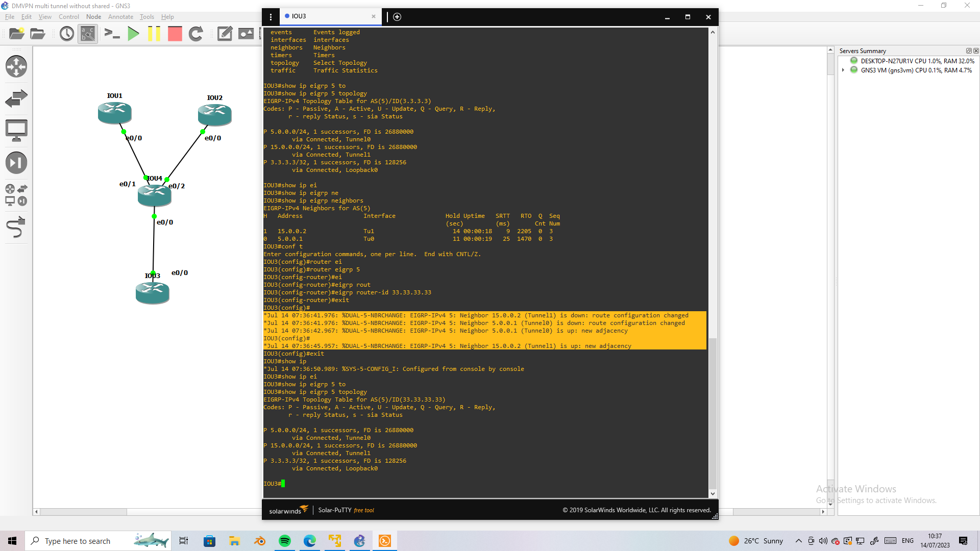Open a project with the folder icon
The image size is (980, 551).
(x=37, y=34)
